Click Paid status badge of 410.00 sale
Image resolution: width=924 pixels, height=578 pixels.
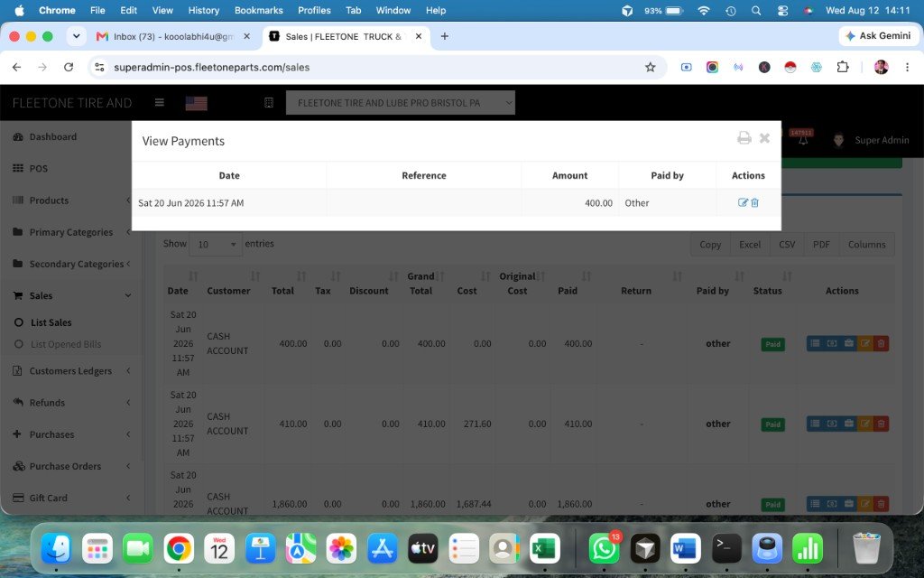(772, 424)
